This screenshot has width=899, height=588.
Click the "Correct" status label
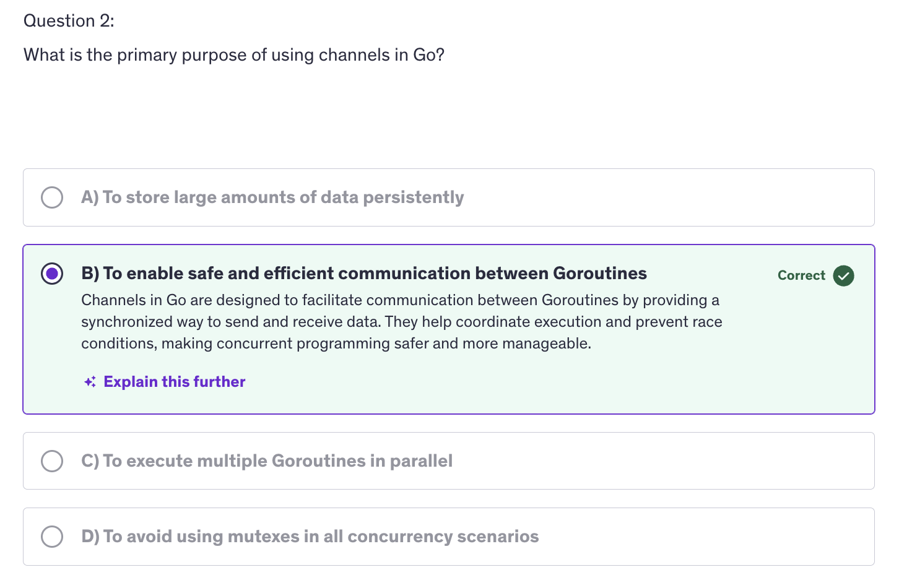click(801, 275)
